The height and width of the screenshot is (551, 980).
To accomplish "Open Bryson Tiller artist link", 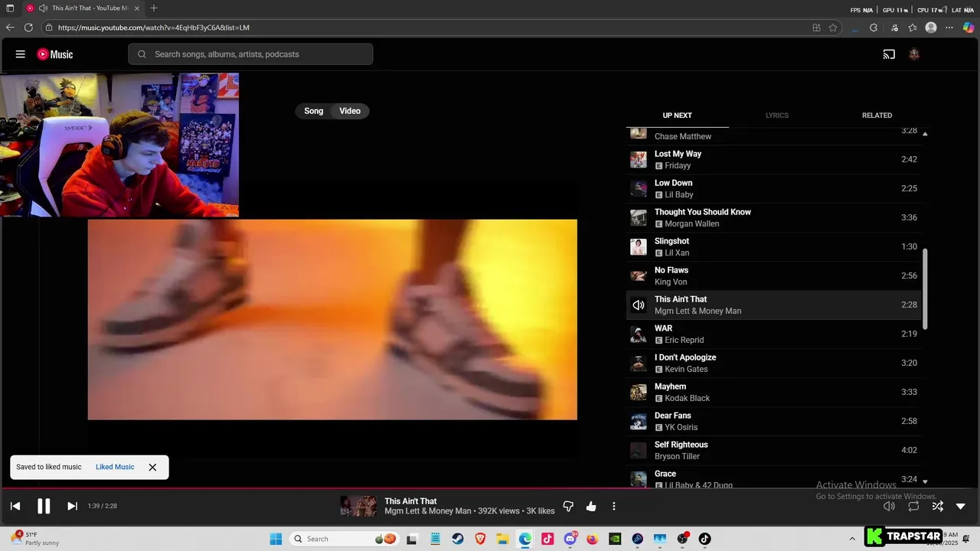I will pyautogui.click(x=677, y=456).
